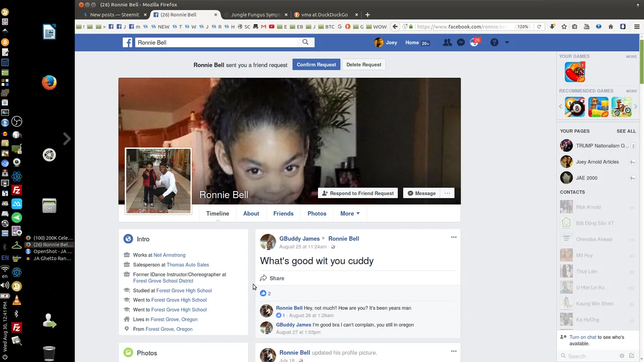
Task: Open post options on GBuddy James post
Action: pyautogui.click(x=453, y=237)
